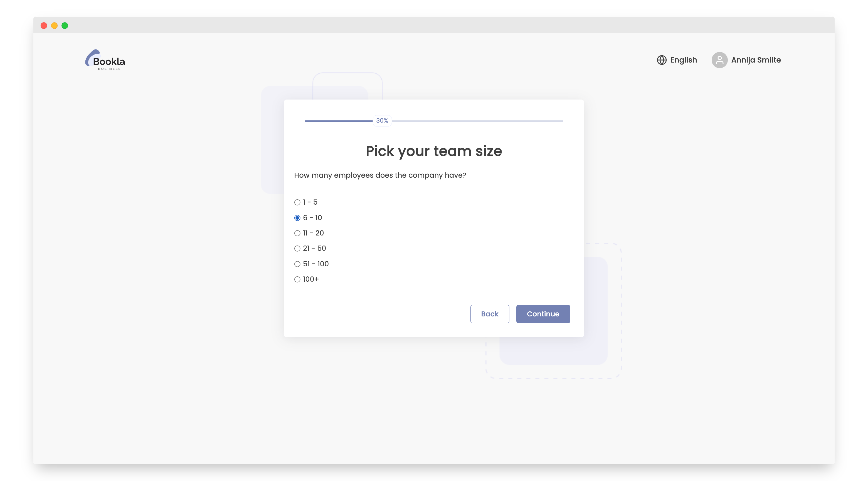868x481 pixels.
Task: Close the window with red traffic light
Action: click(x=44, y=25)
